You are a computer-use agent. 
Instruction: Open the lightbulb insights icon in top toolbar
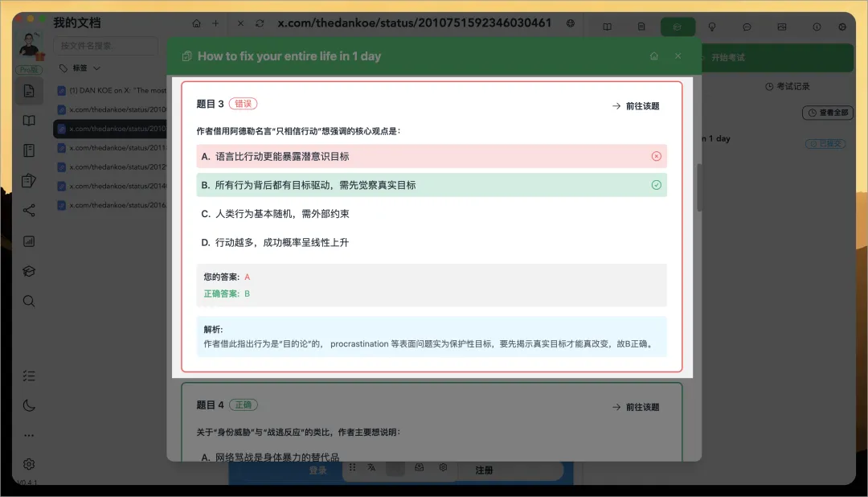[712, 26]
